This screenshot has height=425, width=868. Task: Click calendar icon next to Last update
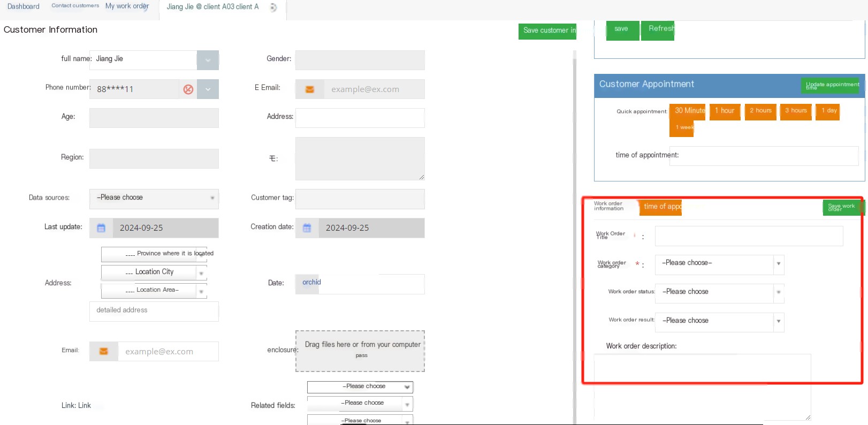tap(101, 228)
